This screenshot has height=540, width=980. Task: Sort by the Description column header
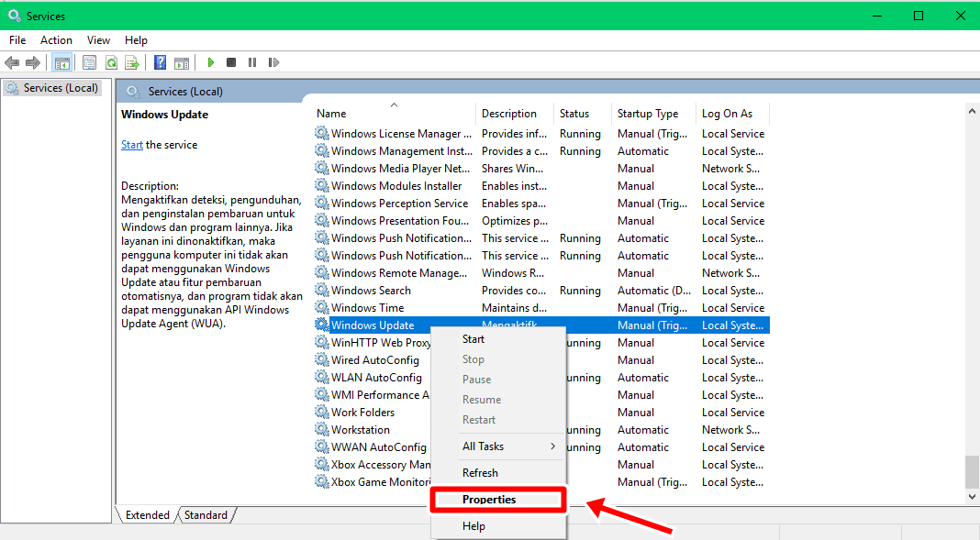pyautogui.click(x=515, y=113)
